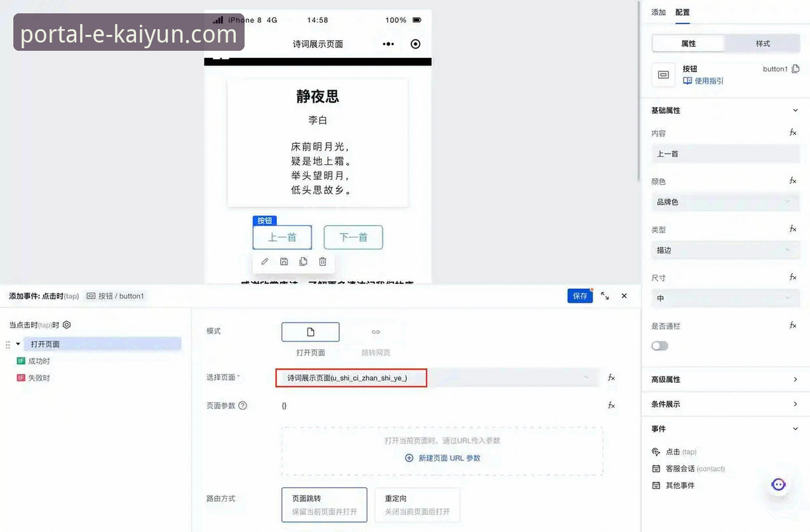Select the 样式 tab
The width and height of the screenshot is (810, 532).
coord(762,43)
